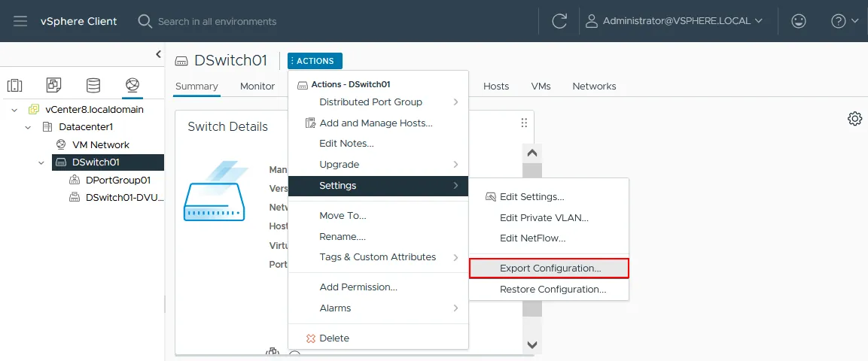
Task: Select Edit Settings... in submenu
Action: pos(549,197)
